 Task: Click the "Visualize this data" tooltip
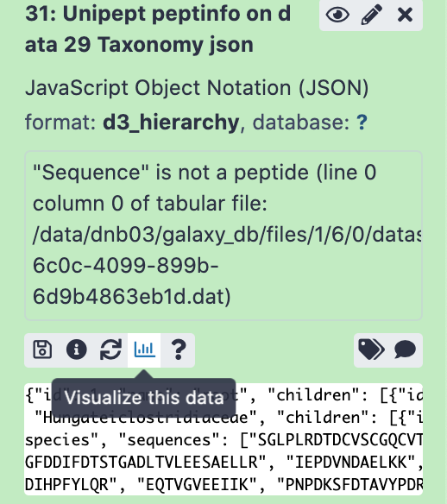pos(143,398)
